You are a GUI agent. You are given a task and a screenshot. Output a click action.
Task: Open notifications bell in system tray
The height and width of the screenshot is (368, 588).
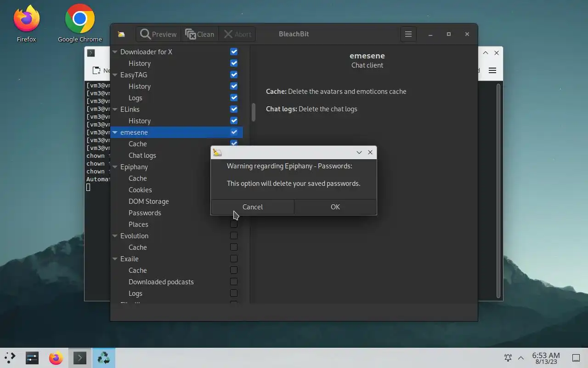508,358
